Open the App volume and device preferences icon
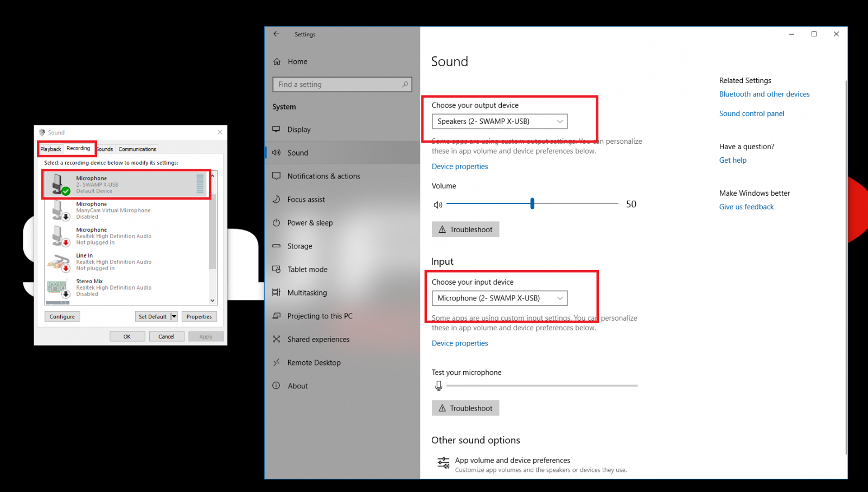 (x=443, y=464)
